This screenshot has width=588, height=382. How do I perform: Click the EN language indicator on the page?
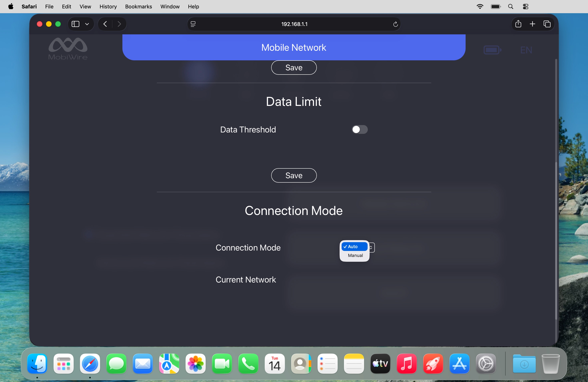(x=526, y=49)
